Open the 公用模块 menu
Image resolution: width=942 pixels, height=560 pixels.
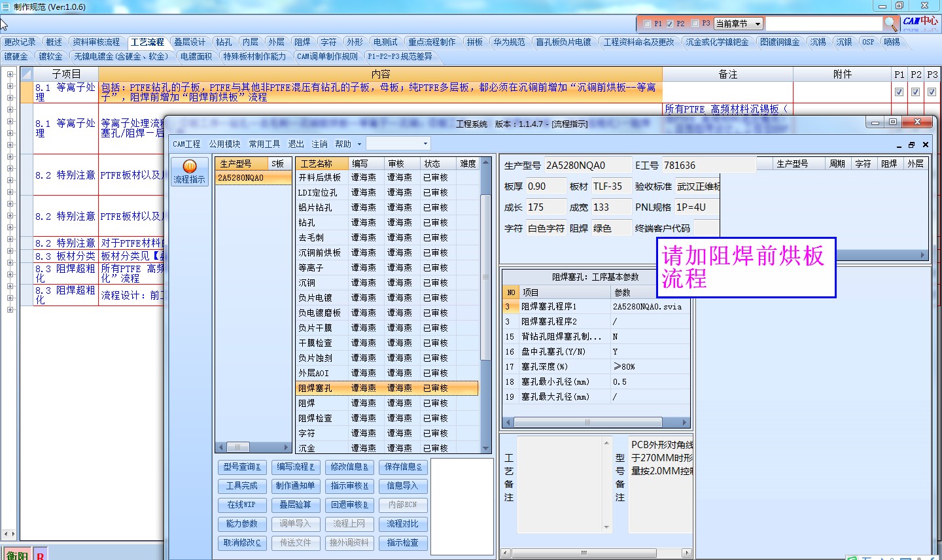coord(224,144)
